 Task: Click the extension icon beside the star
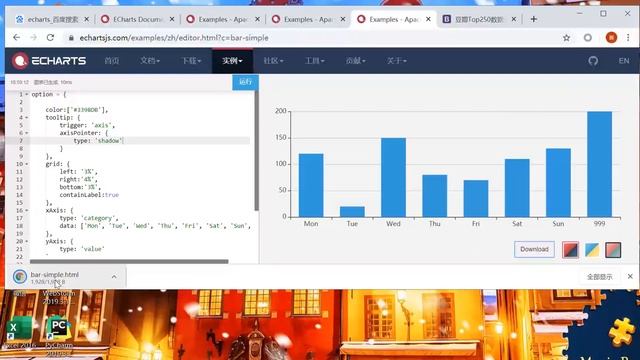pos(588,38)
